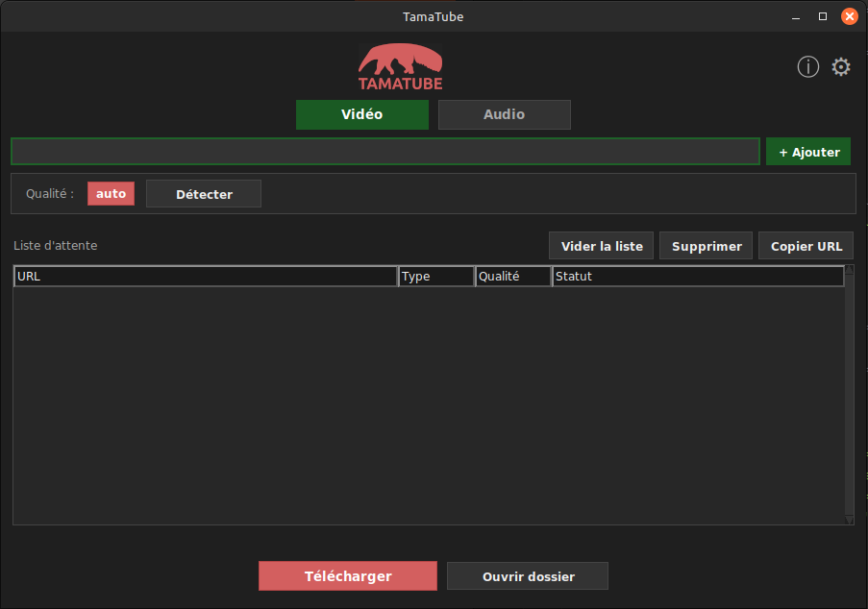This screenshot has height=609, width=868.
Task: Open the folder with Ouvrir dossier
Action: (528, 576)
